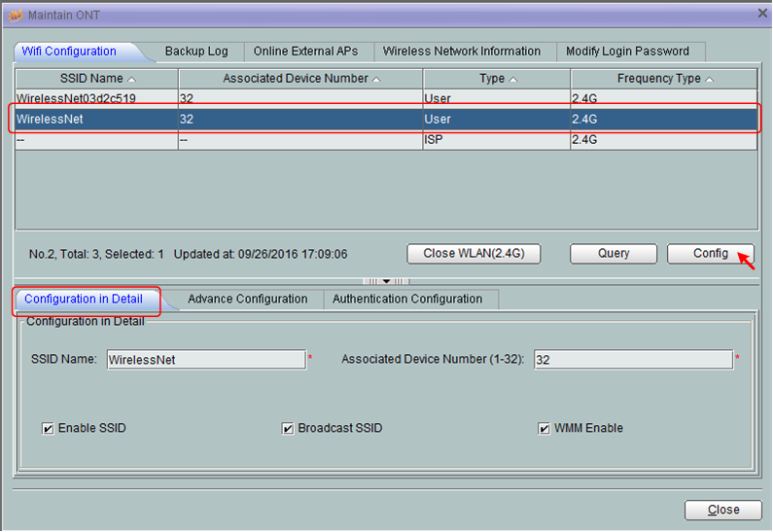Enable SSID checkbox toggle
The width and height of the screenshot is (773, 532).
click(x=48, y=429)
